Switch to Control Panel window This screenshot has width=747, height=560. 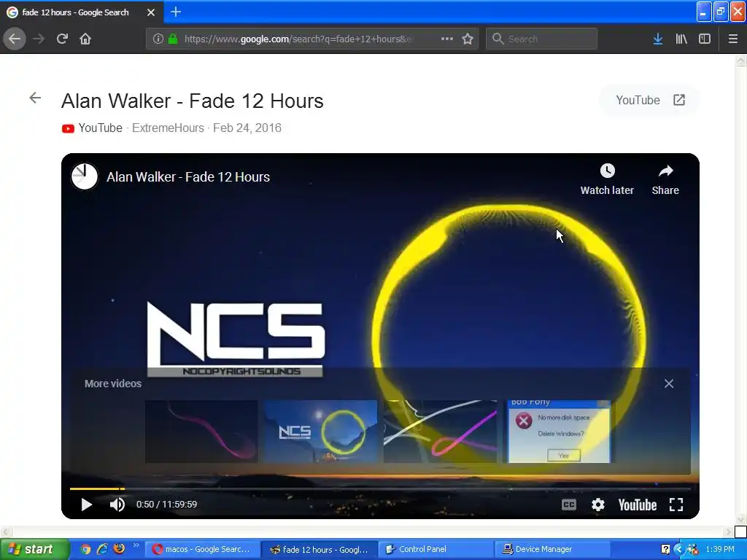436,550
